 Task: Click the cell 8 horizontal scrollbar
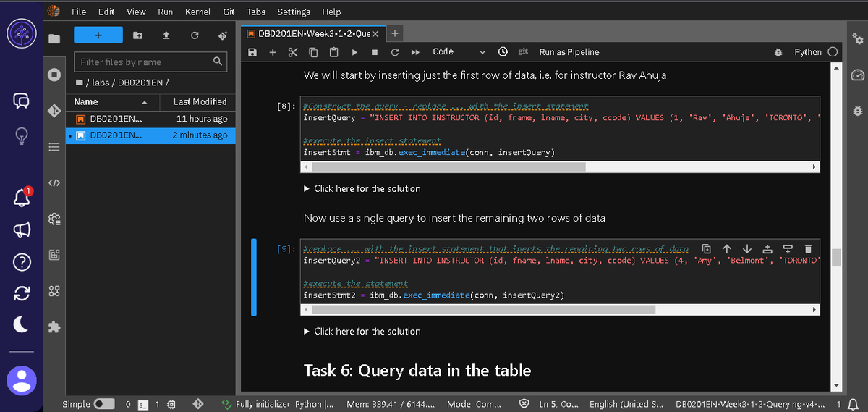click(x=448, y=167)
